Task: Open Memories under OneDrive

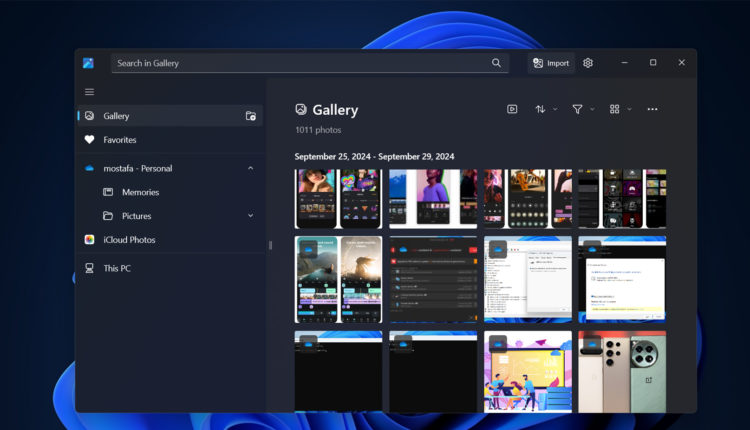Action: point(170,192)
